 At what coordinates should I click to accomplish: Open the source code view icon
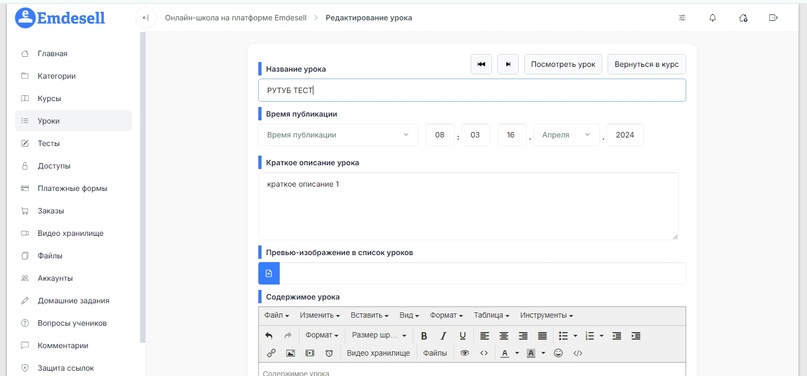577,353
